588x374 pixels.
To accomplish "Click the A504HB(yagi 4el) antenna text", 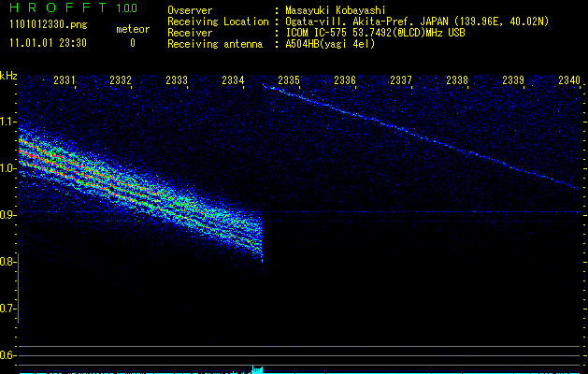I will [x=330, y=44].
